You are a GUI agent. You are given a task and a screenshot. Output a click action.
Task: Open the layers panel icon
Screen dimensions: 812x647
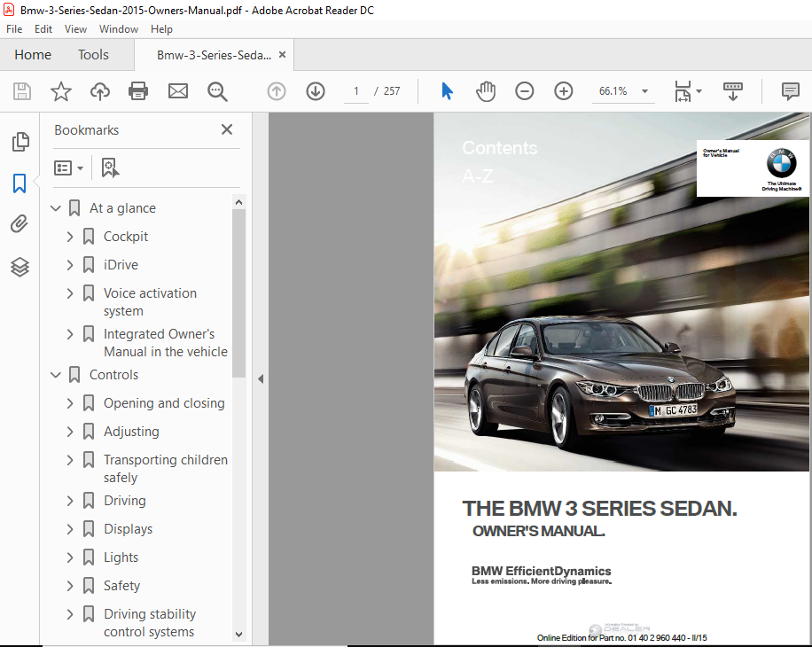20,267
